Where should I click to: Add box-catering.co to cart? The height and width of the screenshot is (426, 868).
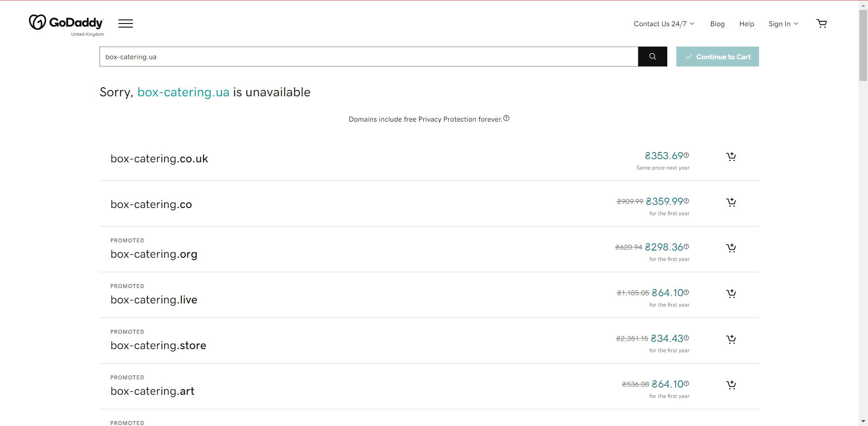click(x=731, y=202)
